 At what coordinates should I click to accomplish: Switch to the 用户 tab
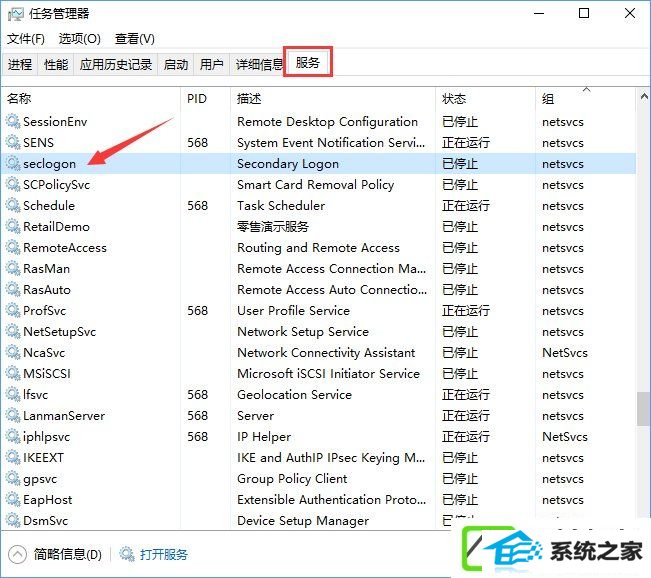[211, 64]
